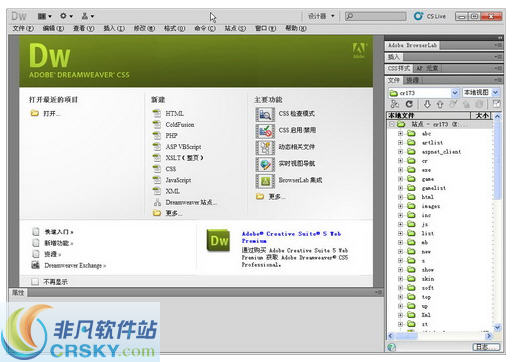Click the 日志... button
The image size is (514, 362).
point(486,347)
